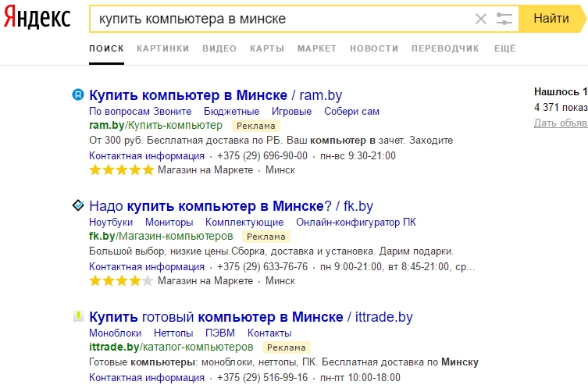Screen dimensions: 588x392
Task: Switch to the КАРТИНКИ tab
Action: click(162, 48)
